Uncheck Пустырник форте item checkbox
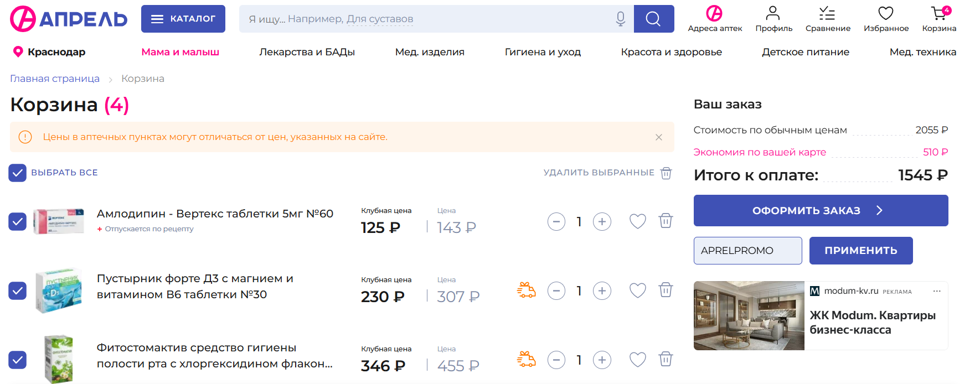Screen dimensions: 980x384 point(17,290)
